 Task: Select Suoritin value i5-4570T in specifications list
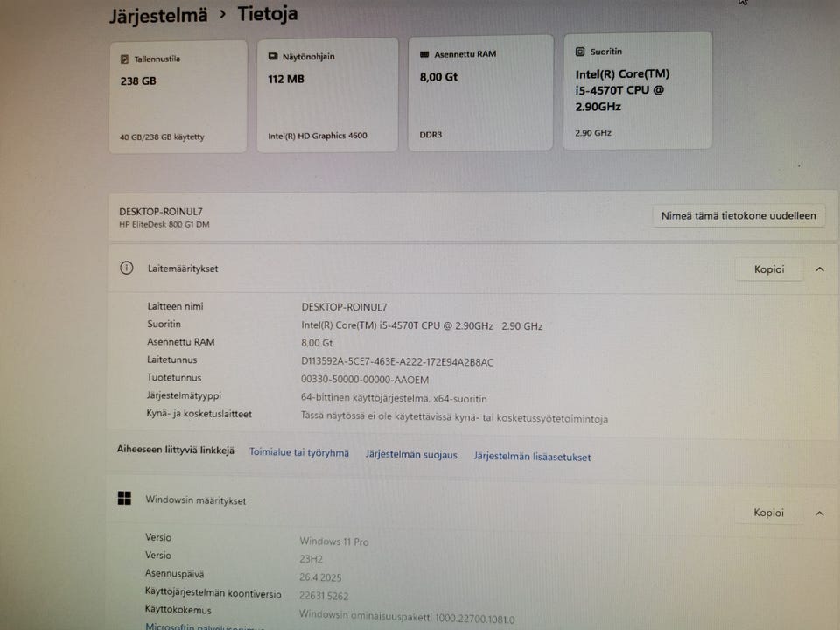click(422, 325)
